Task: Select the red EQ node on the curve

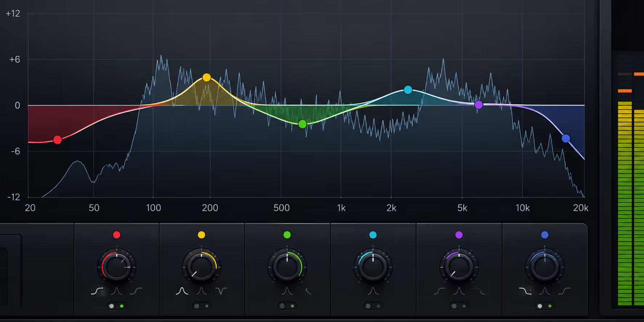Action: [x=57, y=140]
